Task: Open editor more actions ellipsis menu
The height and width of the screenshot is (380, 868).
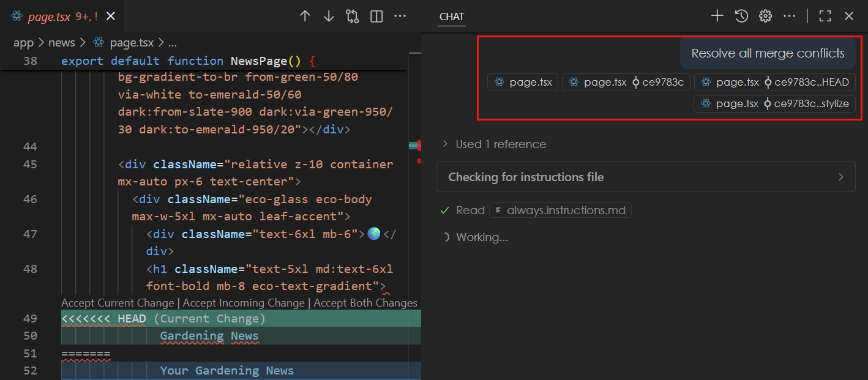Action: [x=400, y=17]
